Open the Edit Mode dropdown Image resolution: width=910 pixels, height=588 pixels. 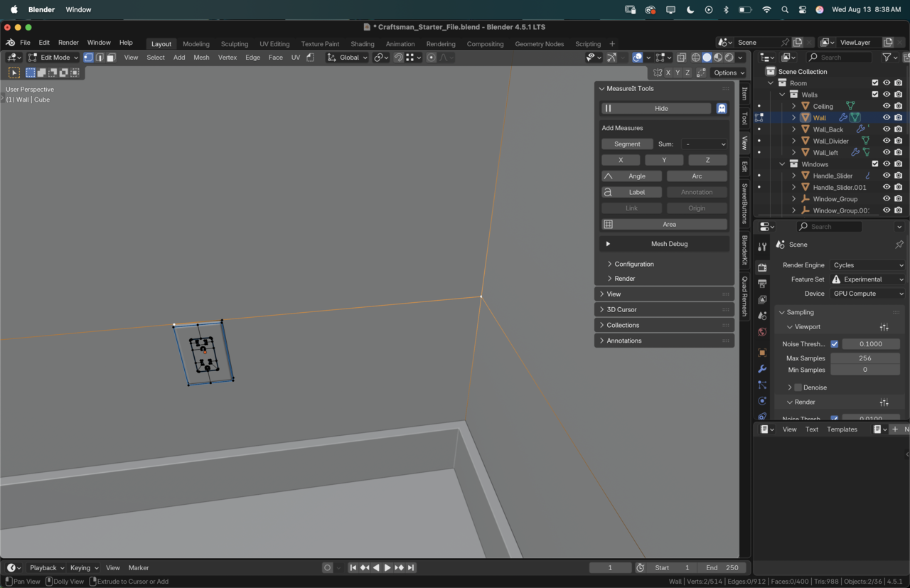(53, 58)
